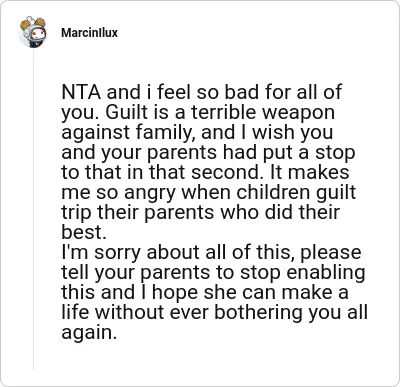Image resolution: width=400 pixels, height=387 pixels.
Task: Click the line "me so angry when children guilt"
Action: pos(209,192)
